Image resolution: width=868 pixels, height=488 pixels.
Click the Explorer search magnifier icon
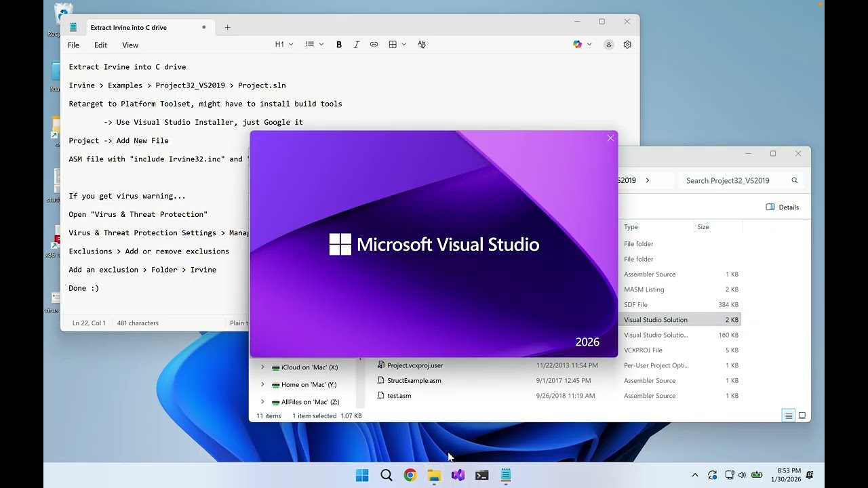coord(795,181)
